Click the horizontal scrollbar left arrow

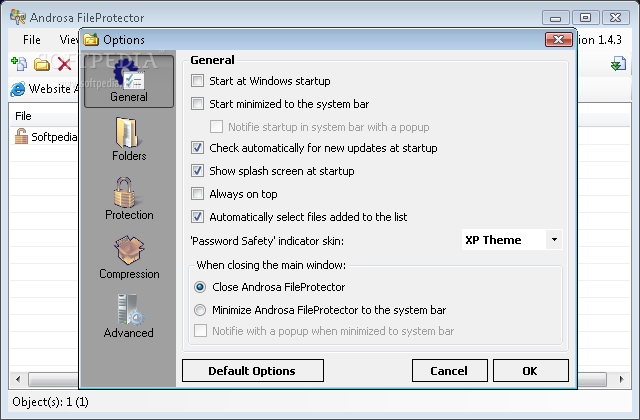[x=18, y=379]
